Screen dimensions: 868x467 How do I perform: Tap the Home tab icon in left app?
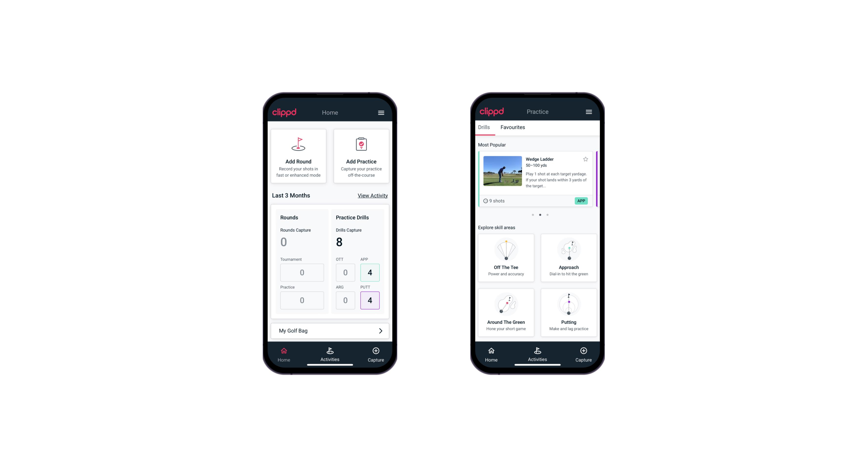pos(284,353)
